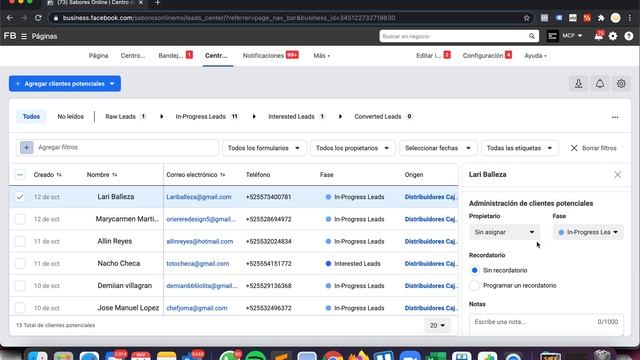Open Configuración tab
The image size is (640, 360).
(487, 56)
